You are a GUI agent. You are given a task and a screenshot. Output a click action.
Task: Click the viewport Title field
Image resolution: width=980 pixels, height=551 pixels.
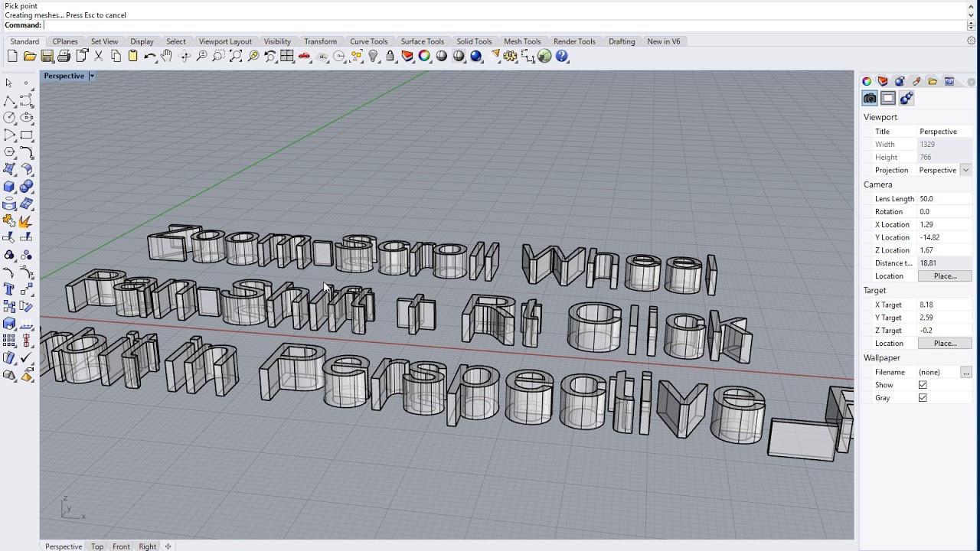[x=945, y=132]
